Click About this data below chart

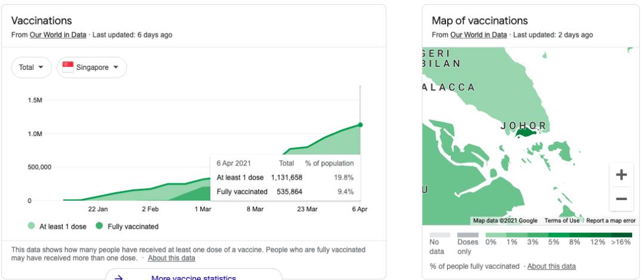171,259
